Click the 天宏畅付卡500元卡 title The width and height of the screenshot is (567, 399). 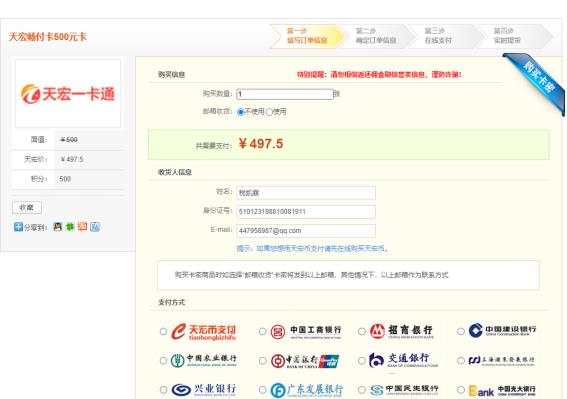pyautogui.click(x=48, y=37)
